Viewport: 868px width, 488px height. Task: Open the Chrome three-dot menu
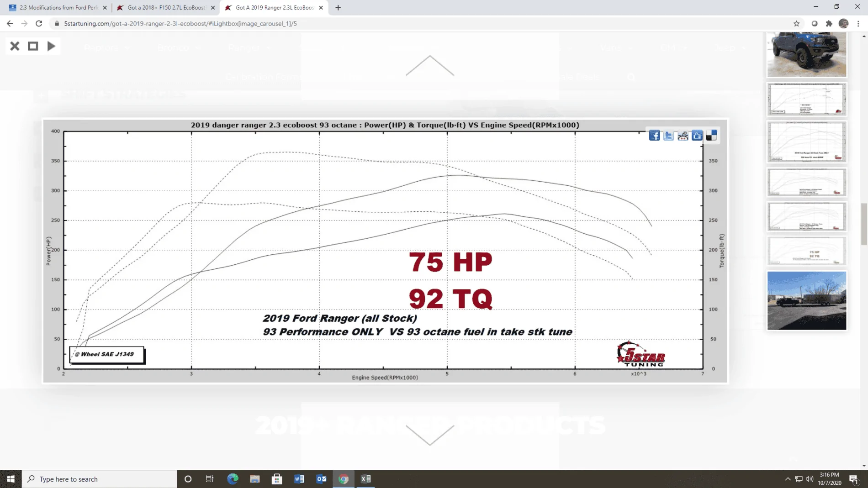[x=858, y=23]
